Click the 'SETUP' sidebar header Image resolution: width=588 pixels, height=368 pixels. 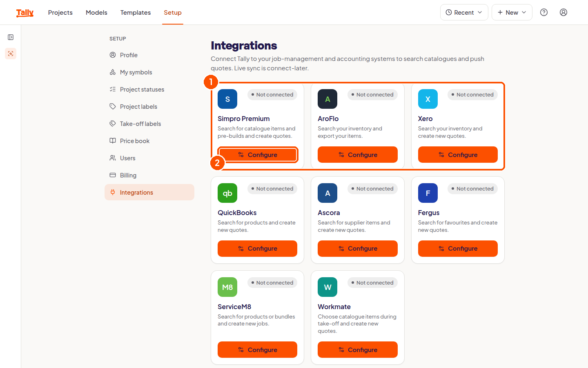[118, 39]
